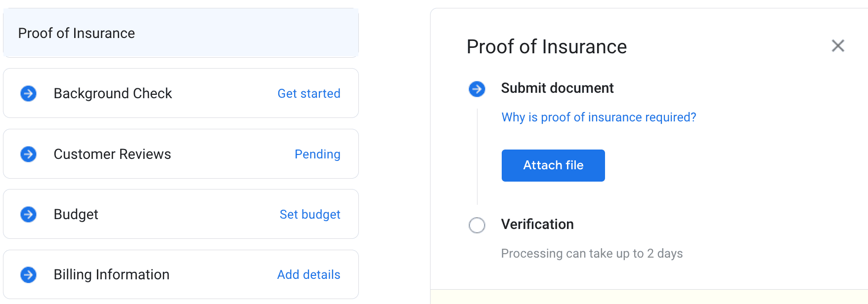
Task: Open the Why is proof of insurance required link
Action: (x=598, y=117)
